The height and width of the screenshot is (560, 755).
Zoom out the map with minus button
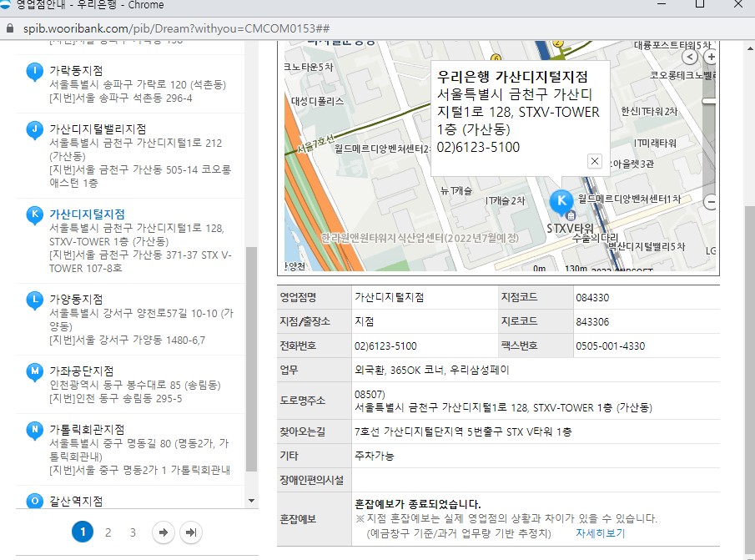pyautogui.click(x=711, y=202)
